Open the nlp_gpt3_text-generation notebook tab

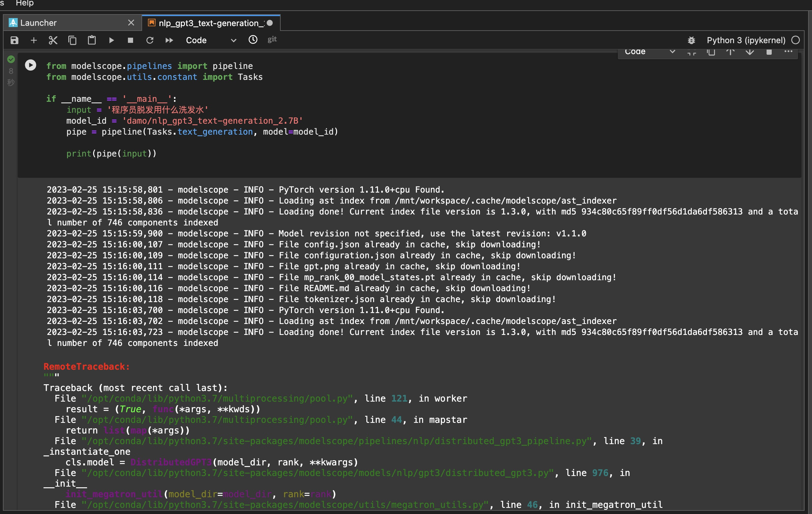pos(208,23)
